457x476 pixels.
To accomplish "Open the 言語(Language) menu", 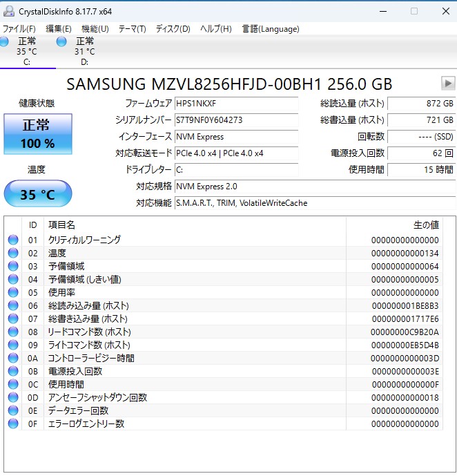I will pos(271,29).
